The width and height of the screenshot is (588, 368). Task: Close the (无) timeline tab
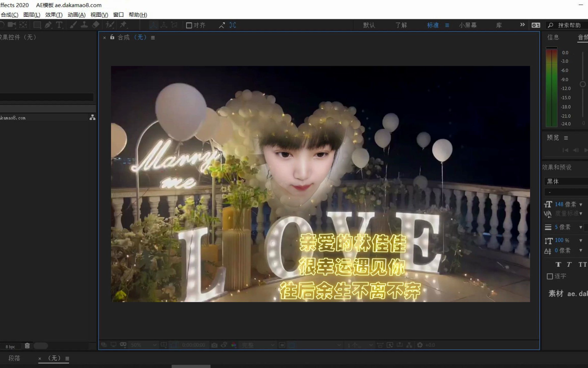tap(40, 359)
